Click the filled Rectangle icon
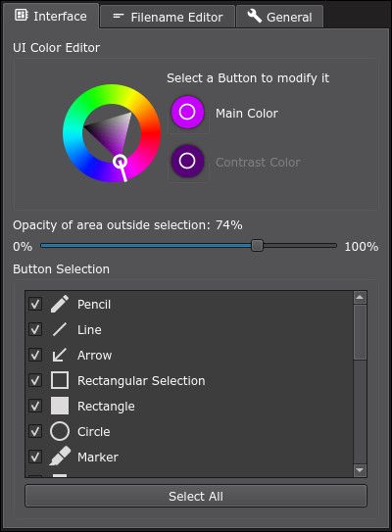Viewport: 392px width, 532px height. (x=60, y=406)
